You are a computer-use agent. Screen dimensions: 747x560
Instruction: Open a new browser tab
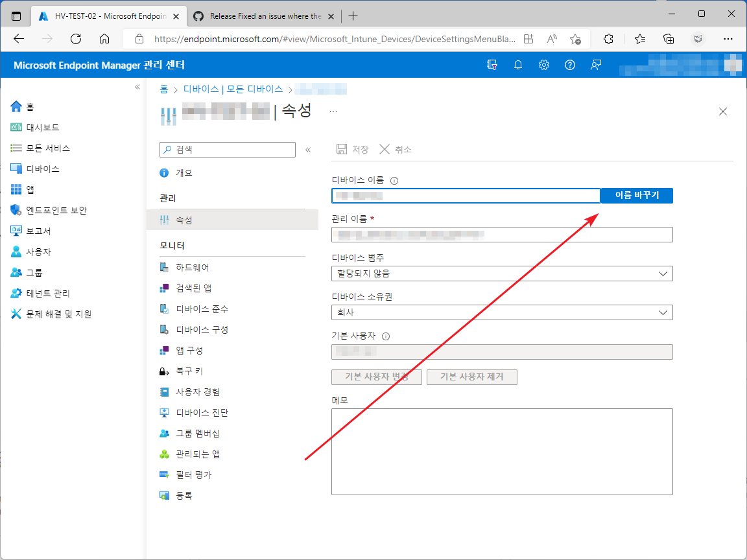tap(353, 16)
